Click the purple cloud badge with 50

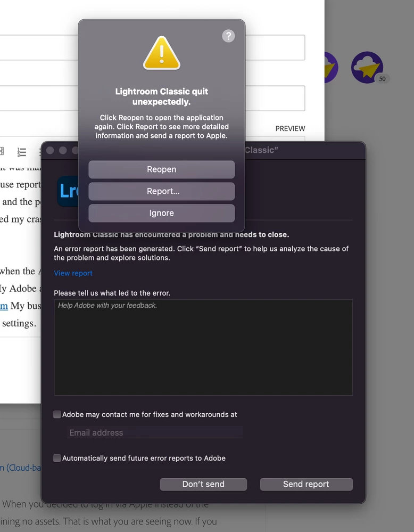pyautogui.click(x=368, y=68)
